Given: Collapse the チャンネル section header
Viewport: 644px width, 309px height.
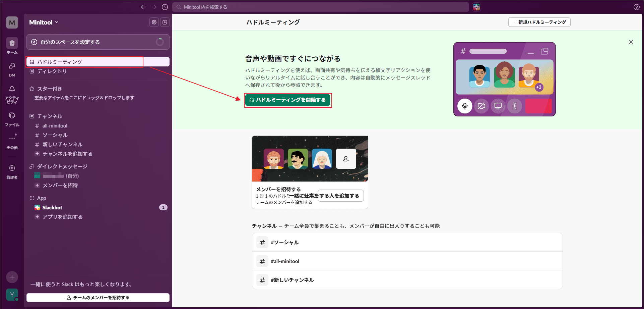Looking at the screenshot, I should (50, 116).
